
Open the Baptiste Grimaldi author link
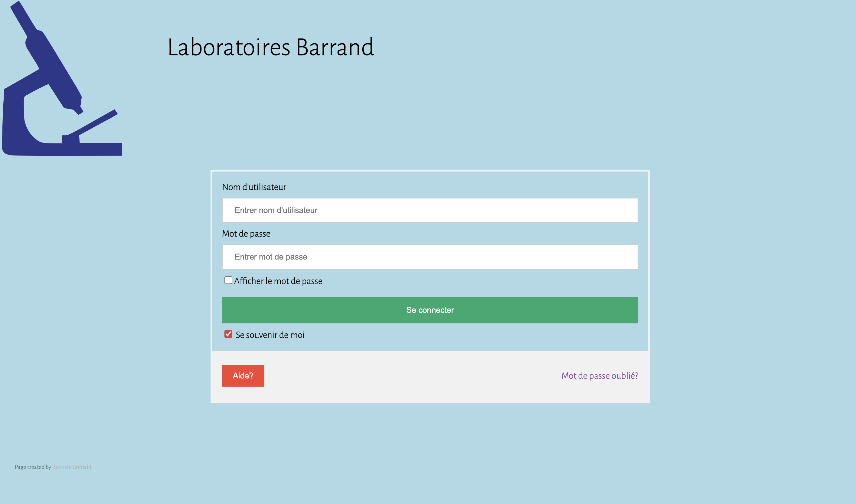[72, 467]
